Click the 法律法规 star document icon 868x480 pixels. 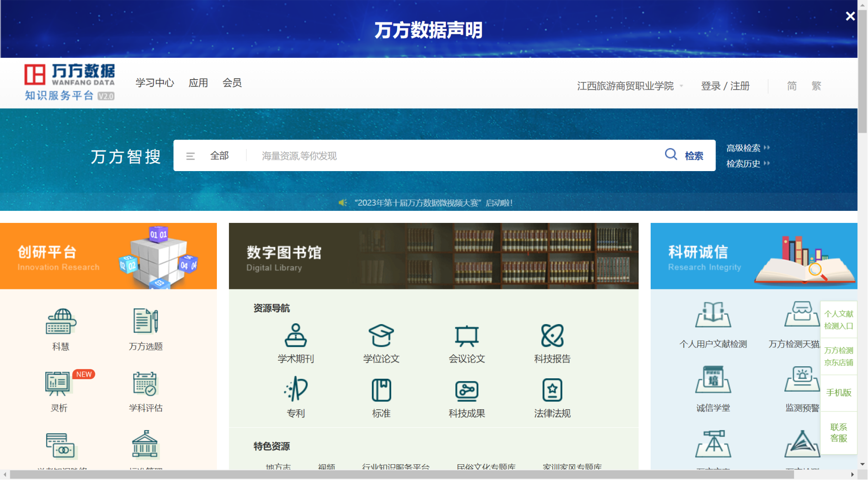click(x=552, y=390)
